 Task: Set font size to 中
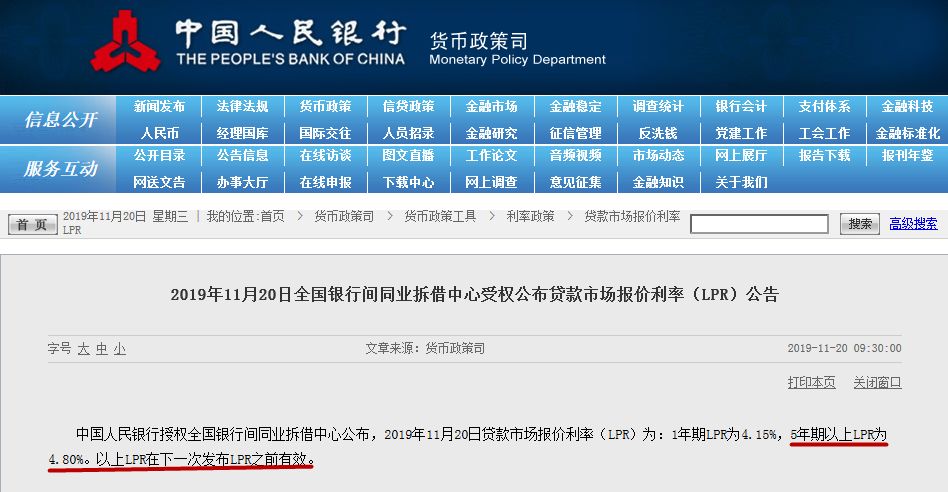(102, 349)
